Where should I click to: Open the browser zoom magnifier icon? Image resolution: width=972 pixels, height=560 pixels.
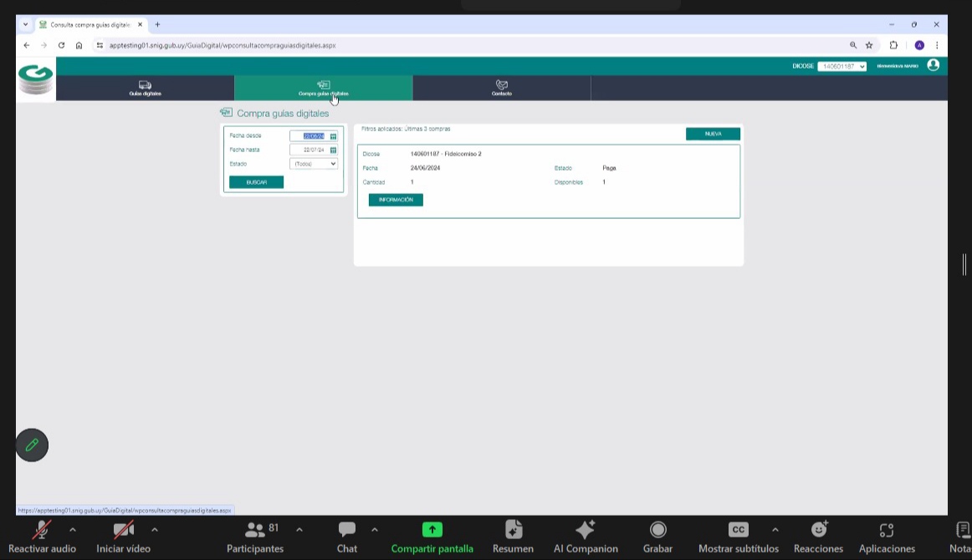coord(853,45)
